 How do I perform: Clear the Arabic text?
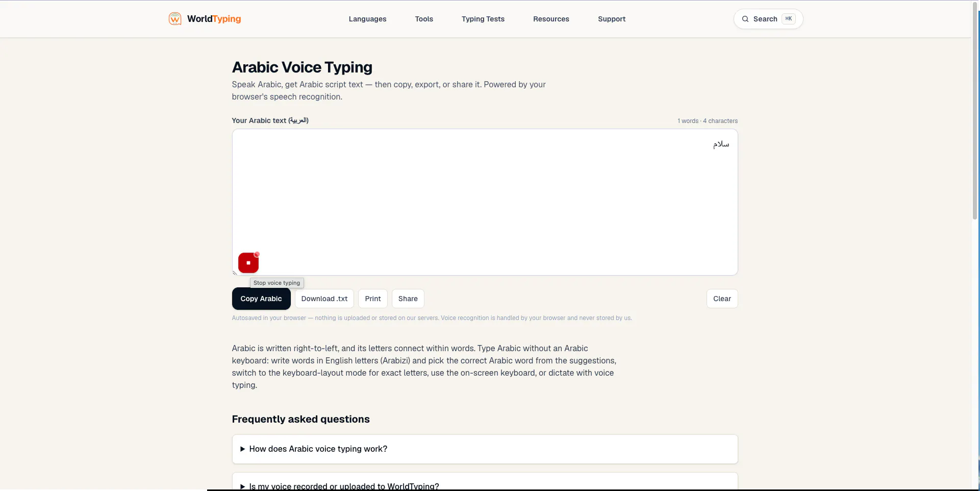722,299
